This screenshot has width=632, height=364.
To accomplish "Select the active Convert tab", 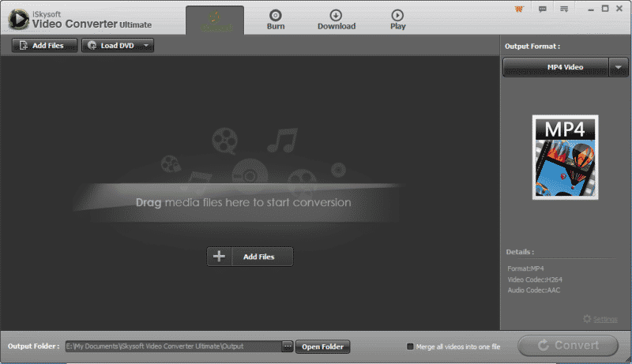I will point(215,20).
